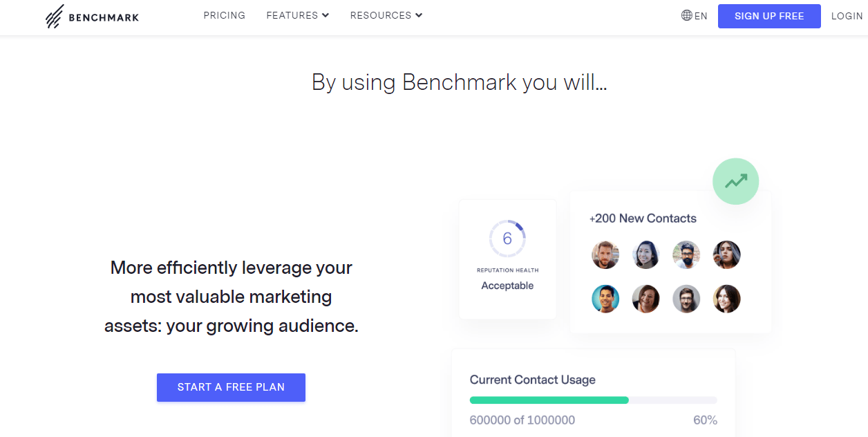Click the globe language icon
This screenshot has width=868, height=437.
pyautogui.click(x=686, y=15)
